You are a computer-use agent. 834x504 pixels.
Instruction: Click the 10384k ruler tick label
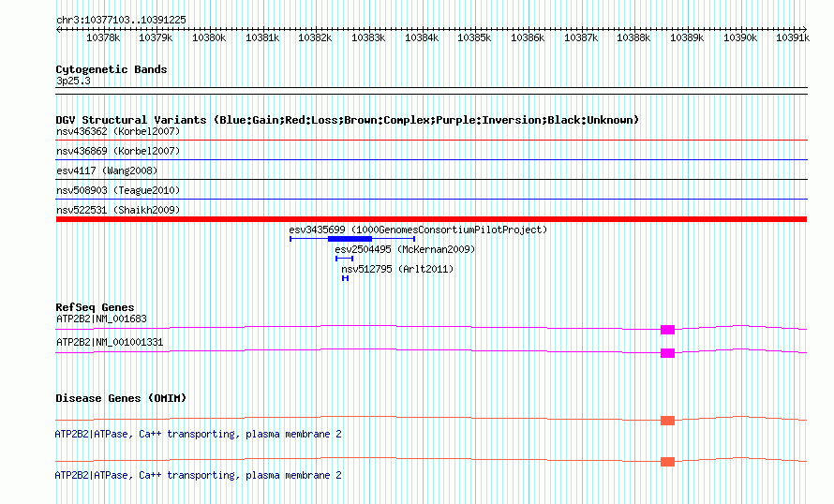[x=422, y=37]
